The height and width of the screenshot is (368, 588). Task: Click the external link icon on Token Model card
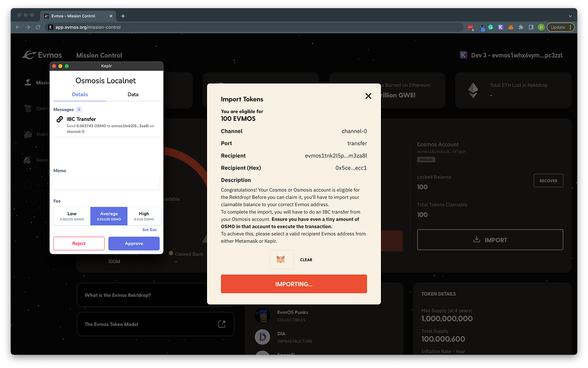pyautogui.click(x=222, y=324)
